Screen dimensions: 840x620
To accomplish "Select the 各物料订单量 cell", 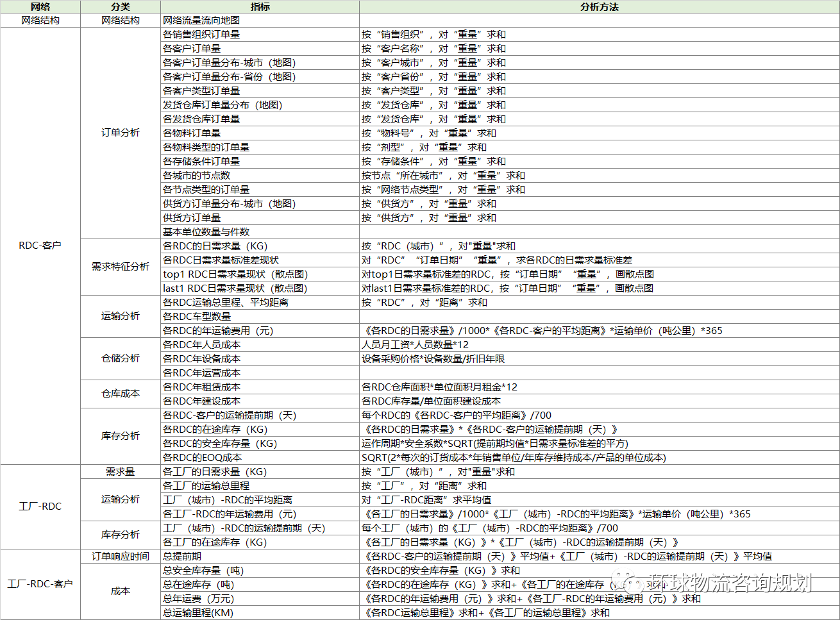I will click(x=260, y=133).
